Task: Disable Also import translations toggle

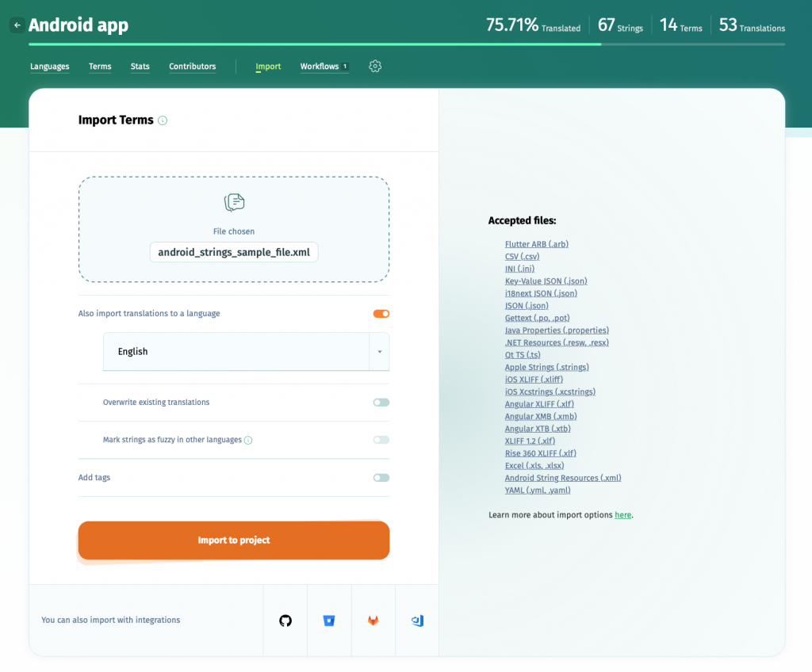Action: pos(381,314)
